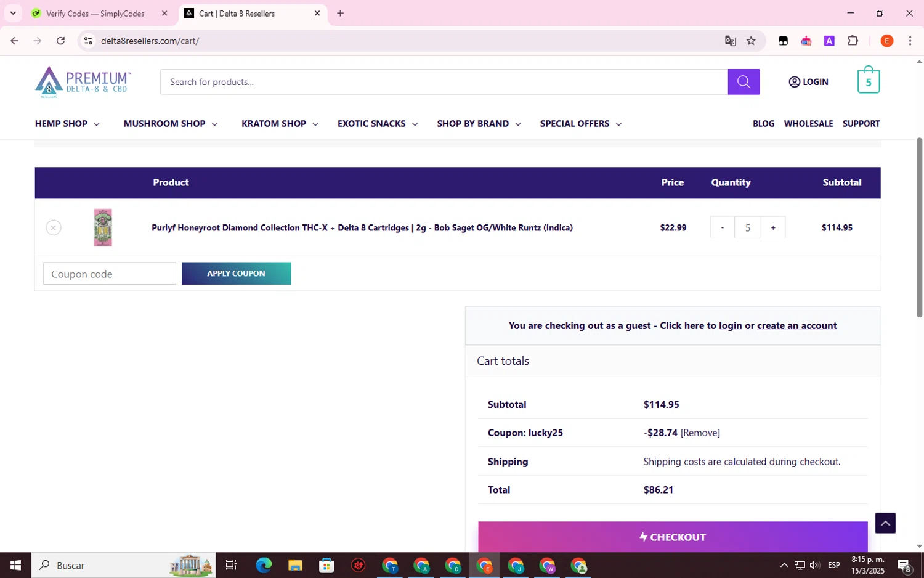The image size is (924, 578).
Task: Open the Chrome profile avatar E
Action: 887,41
